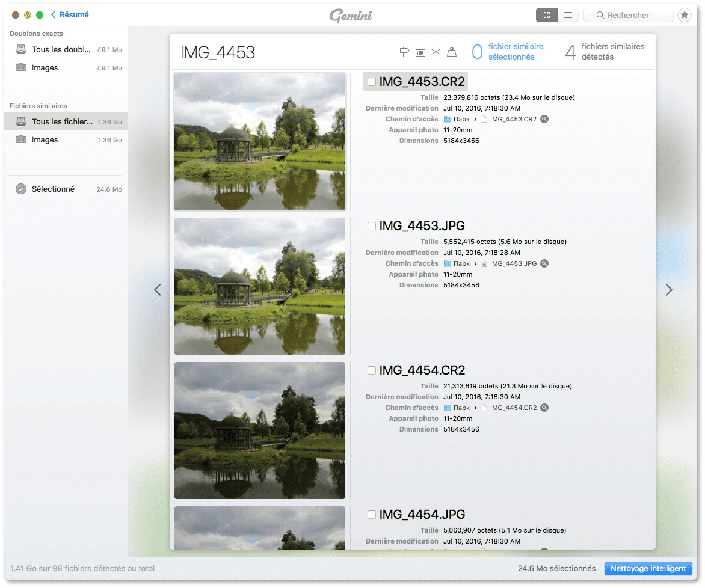Switch to list view mode
Viewport: 705px width, 588px height.
click(568, 15)
